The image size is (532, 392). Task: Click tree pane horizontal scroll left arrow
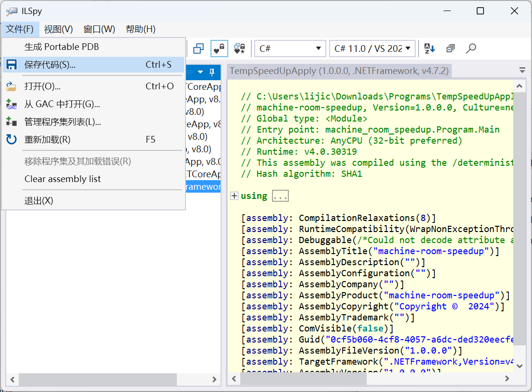(12, 380)
